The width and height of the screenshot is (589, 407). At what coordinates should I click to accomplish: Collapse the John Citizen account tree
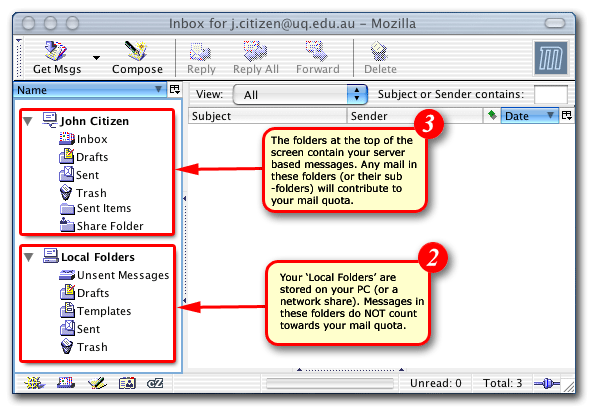tap(28, 121)
